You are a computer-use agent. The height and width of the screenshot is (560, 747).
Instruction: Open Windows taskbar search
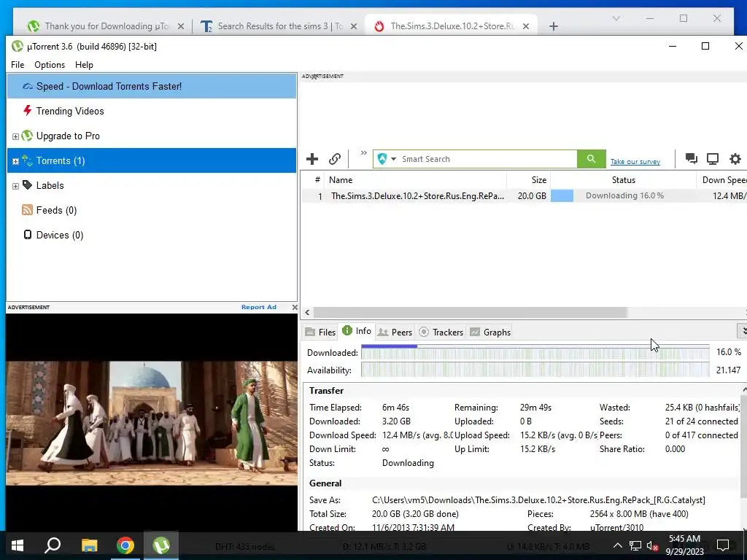(x=53, y=545)
